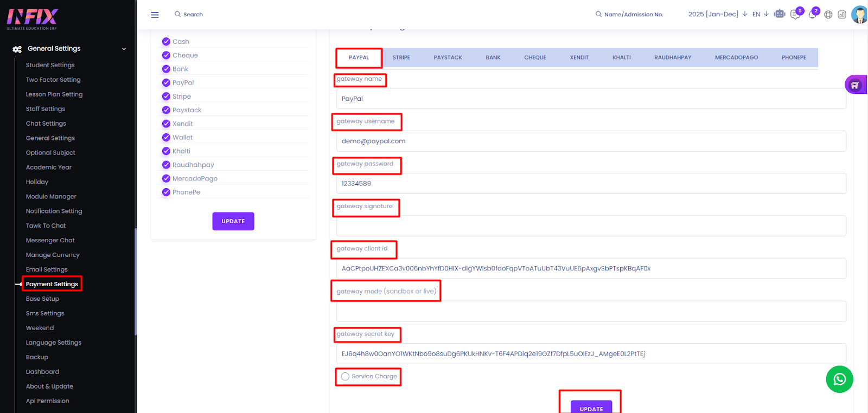Uncheck the Raudhahpay payment method
868x413 pixels.
click(166, 165)
